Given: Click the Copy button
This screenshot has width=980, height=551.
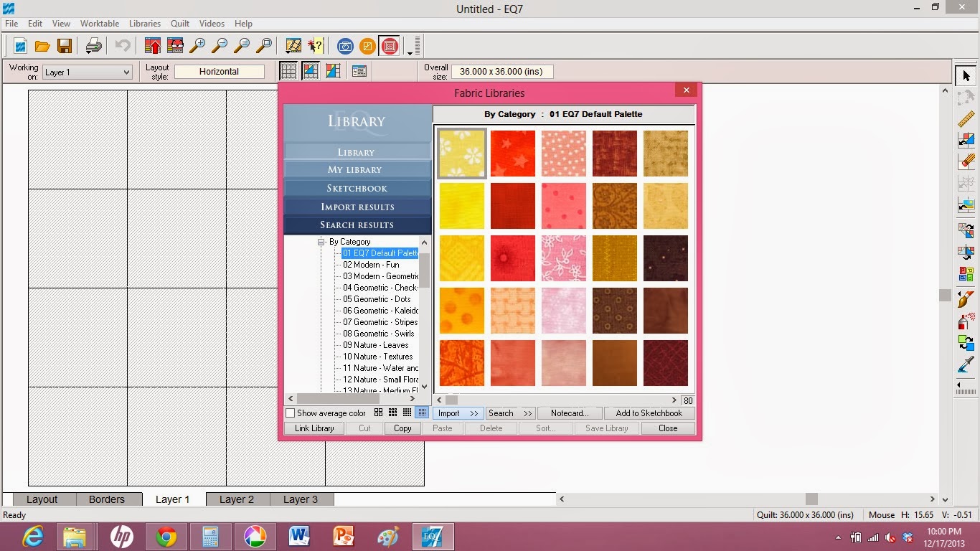Looking at the screenshot, I should coord(402,428).
